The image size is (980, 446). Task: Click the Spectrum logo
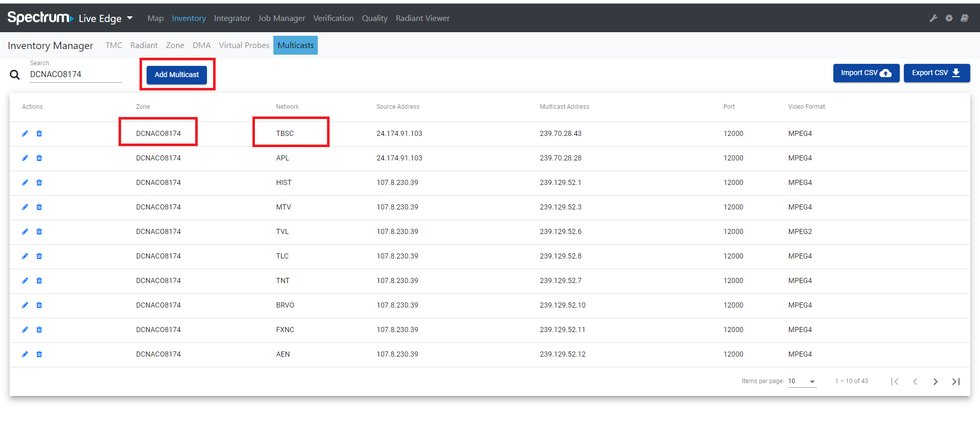pyautogui.click(x=40, y=18)
